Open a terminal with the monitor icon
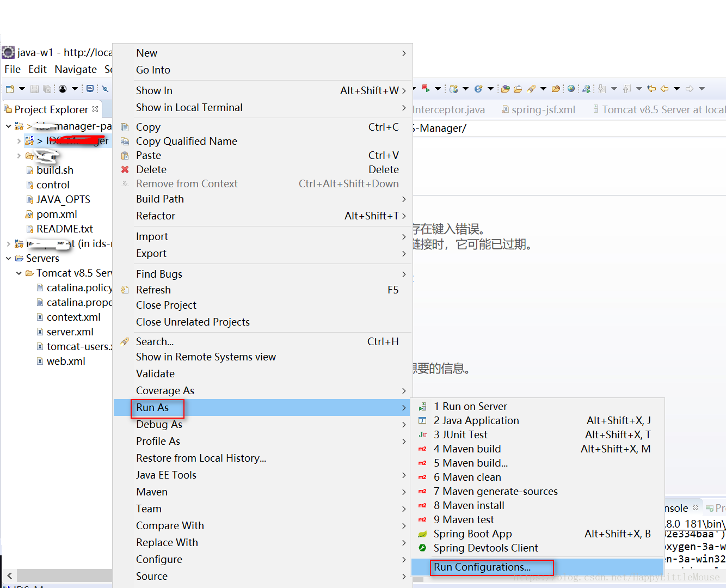This screenshot has height=588, width=726. [x=90, y=89]
